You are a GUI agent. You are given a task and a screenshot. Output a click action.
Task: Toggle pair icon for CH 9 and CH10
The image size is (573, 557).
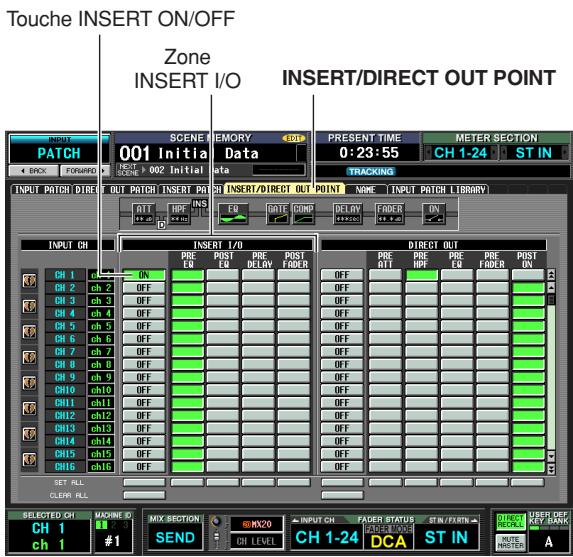click(29, 383)
